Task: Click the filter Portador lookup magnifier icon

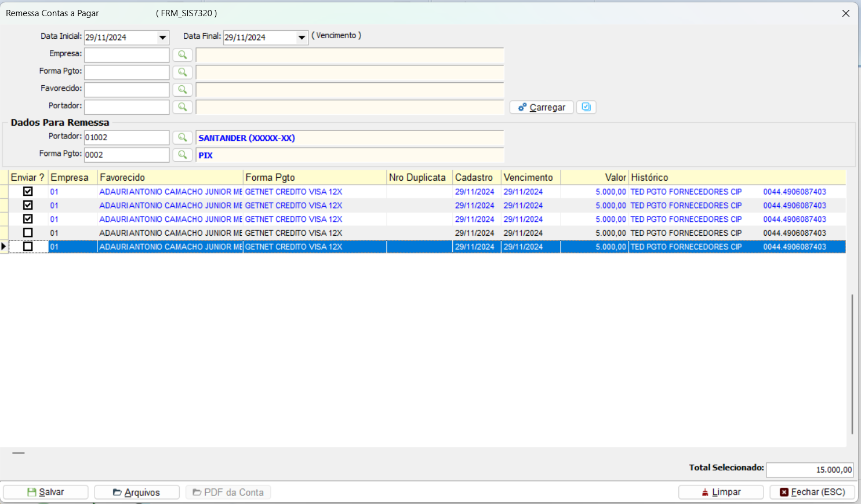Action: pyautogui.click(x=182, y=107)
